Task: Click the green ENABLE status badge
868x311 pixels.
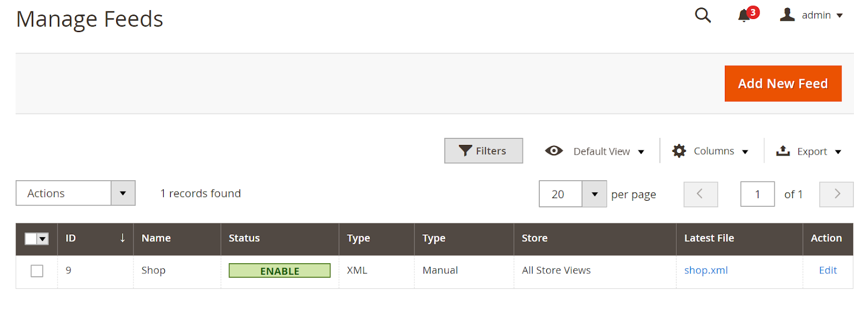Action: click(279, 270)
